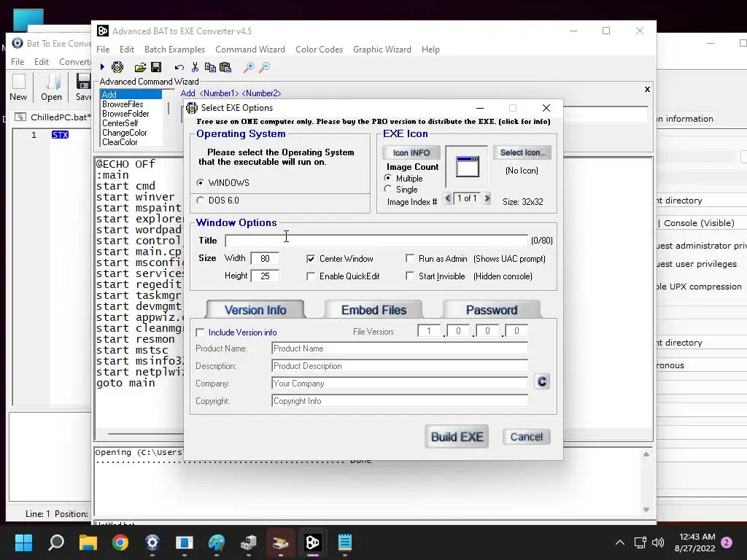
Task: Click Select Icon... button
Action: pos(522,152)
